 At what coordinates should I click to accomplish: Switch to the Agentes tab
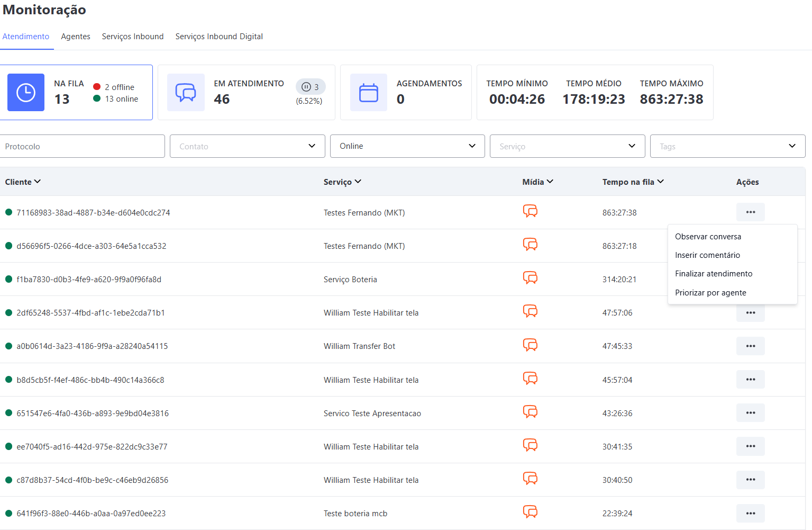[76, 37]
